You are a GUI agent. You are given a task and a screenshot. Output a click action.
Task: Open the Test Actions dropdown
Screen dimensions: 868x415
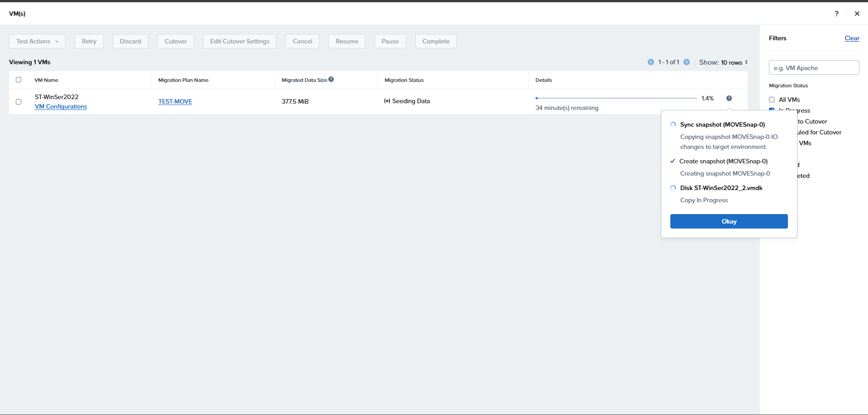point(37,41)
